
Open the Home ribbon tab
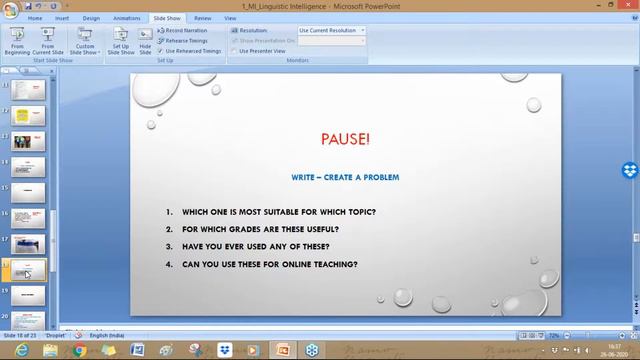click(35, 18)
